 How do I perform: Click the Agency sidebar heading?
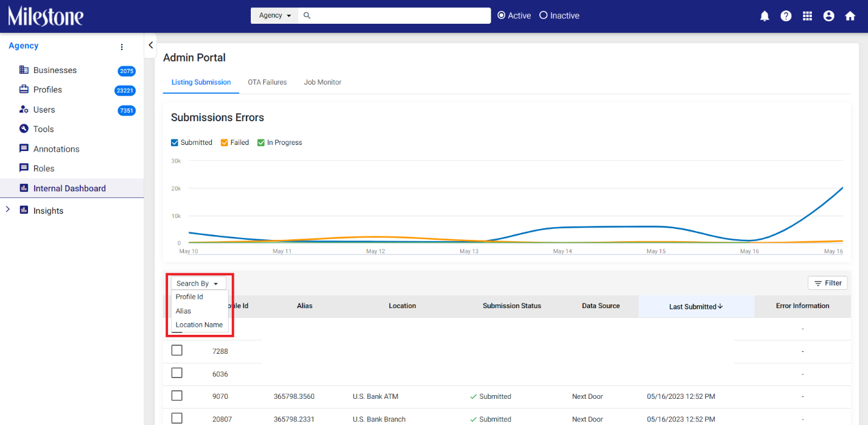click(24, 46)
